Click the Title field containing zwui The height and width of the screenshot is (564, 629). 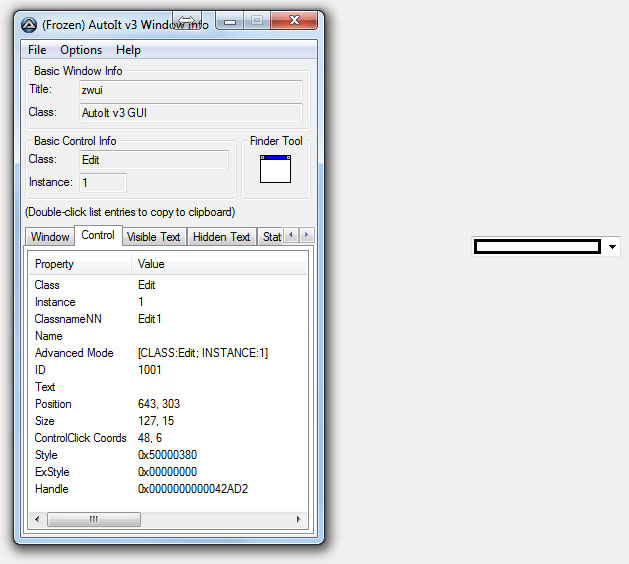[190, 90]
